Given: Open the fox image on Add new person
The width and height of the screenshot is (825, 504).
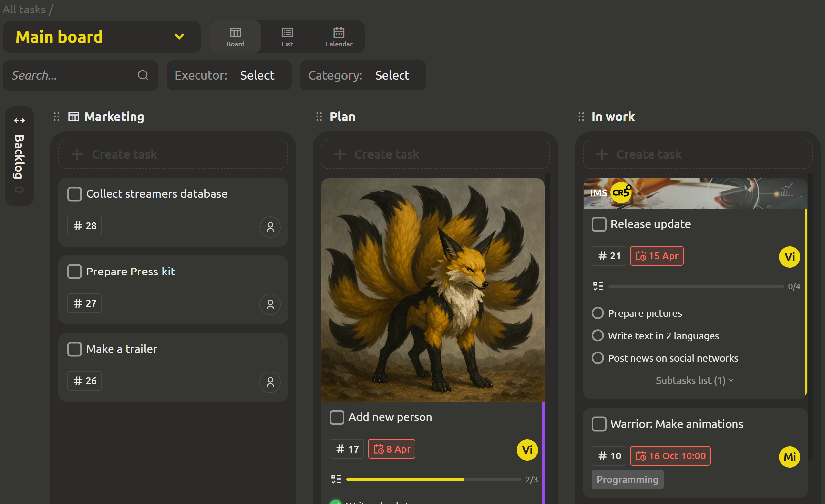Looking at the screenshot, I should point(433,290).
